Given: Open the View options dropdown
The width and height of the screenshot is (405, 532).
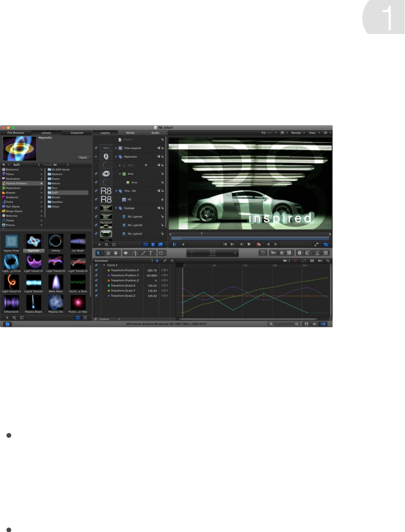Looking at the screenshot, I should pyautogui.click(x=314, y=133).
